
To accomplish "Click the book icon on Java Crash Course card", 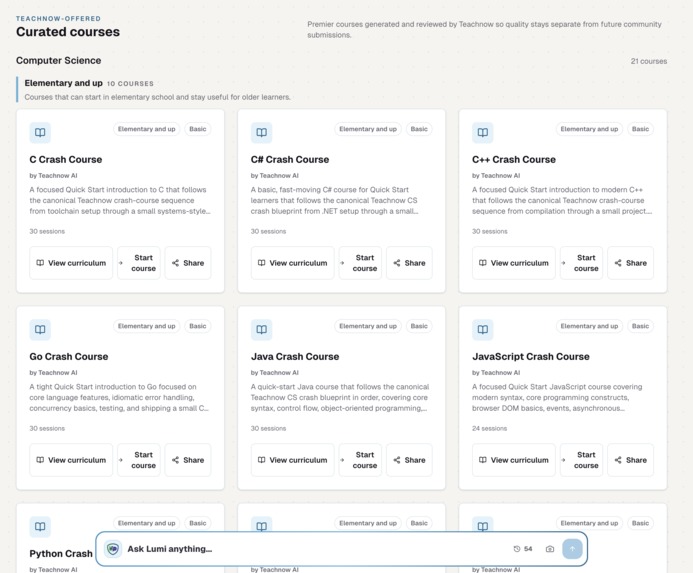I will click(x=262, y=330).
